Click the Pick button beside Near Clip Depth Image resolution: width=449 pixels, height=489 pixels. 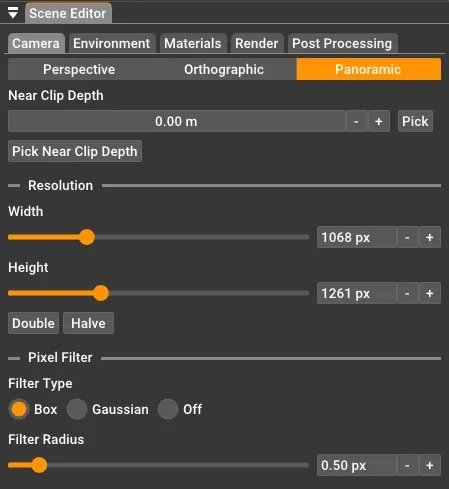click(x=415, y=121)
